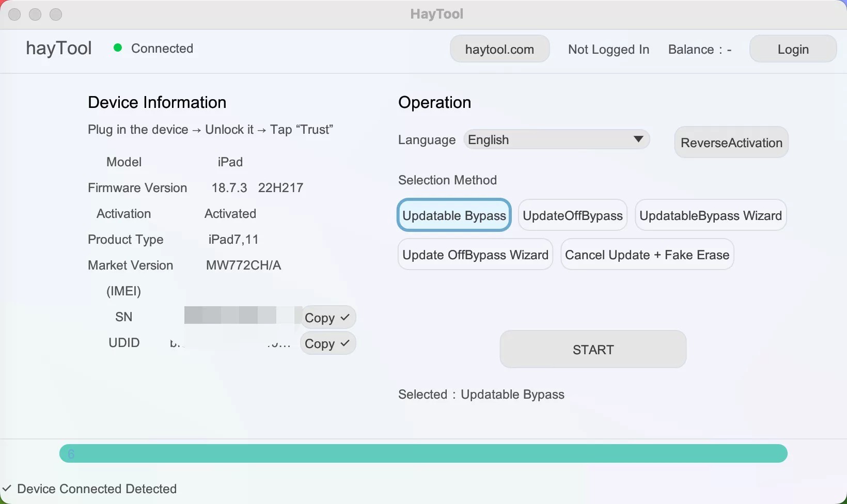The image size is (847, 504).
Task: Click the ReverseActivation button
Action: point(731,143)
